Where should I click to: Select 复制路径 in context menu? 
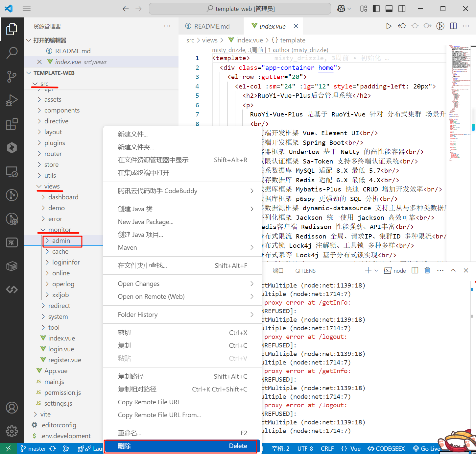[x=182, y=376]
